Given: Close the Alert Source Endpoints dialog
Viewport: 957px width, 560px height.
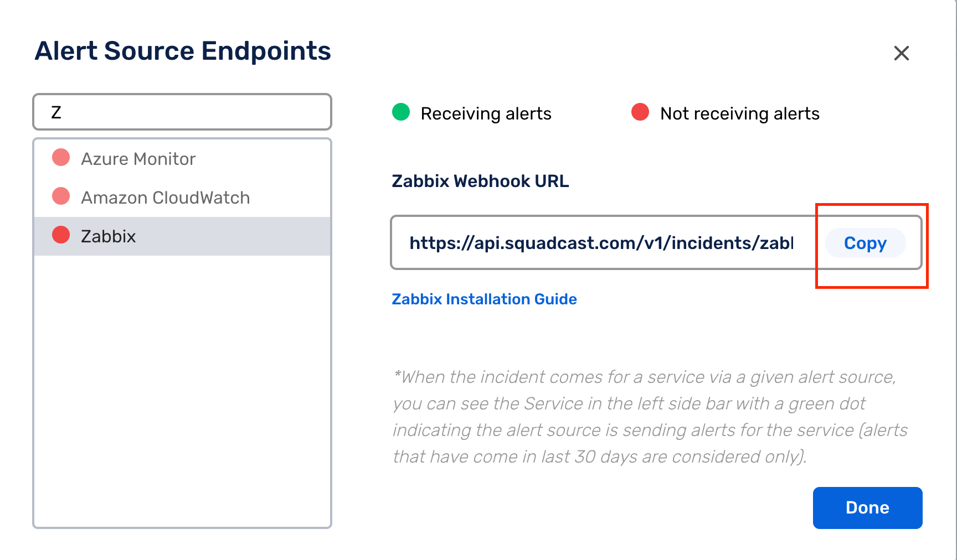Looking at the screenshot, I should [x=902, y=53].
